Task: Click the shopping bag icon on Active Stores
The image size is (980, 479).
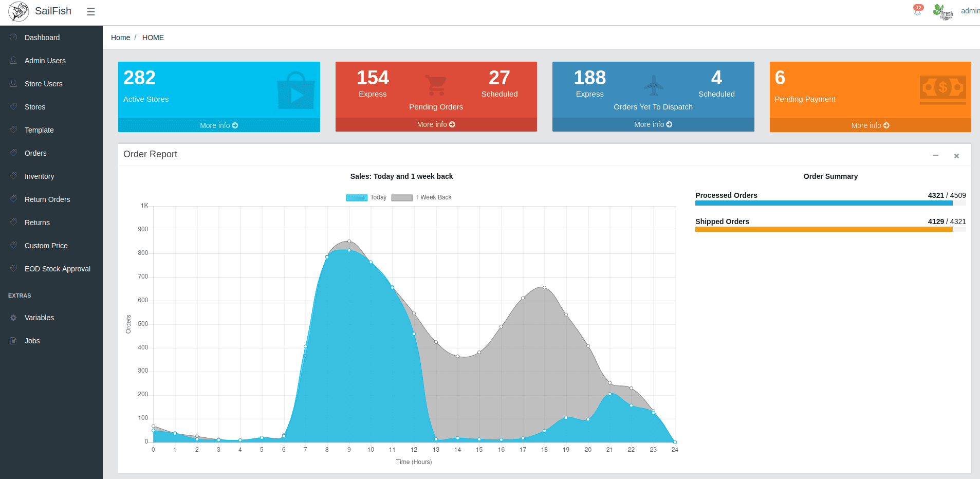Action: (295, 91)
